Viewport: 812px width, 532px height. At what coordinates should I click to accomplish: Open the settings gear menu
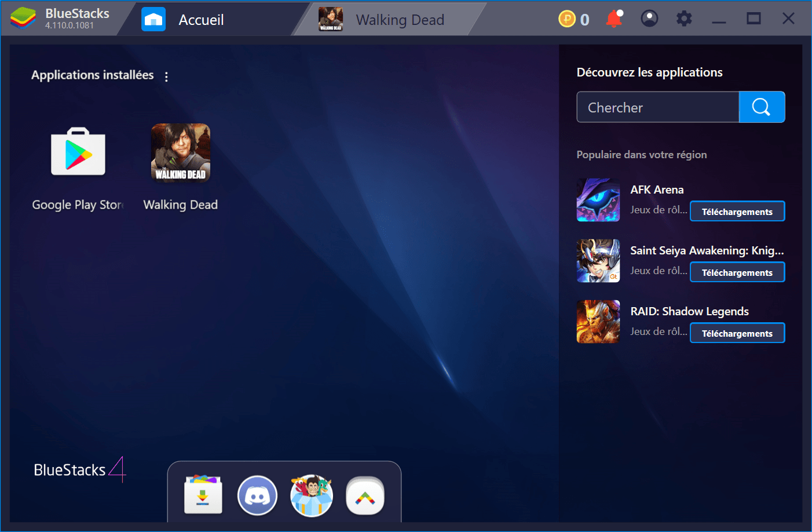(x=684, y=19)
